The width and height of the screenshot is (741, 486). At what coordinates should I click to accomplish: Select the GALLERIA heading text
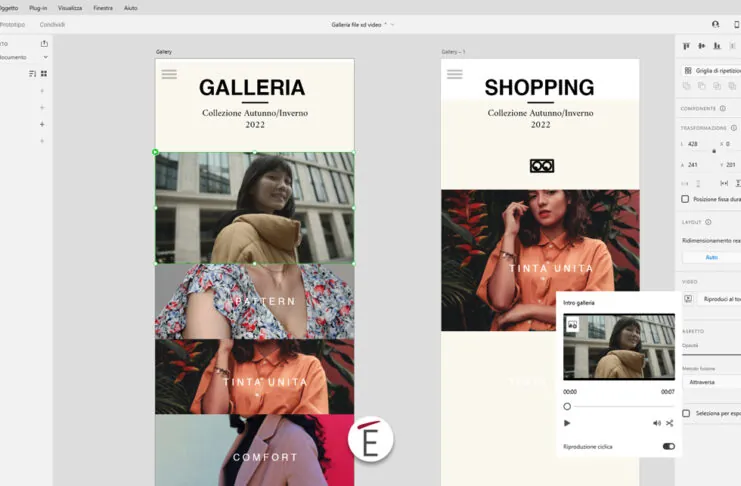coord(252,87)
